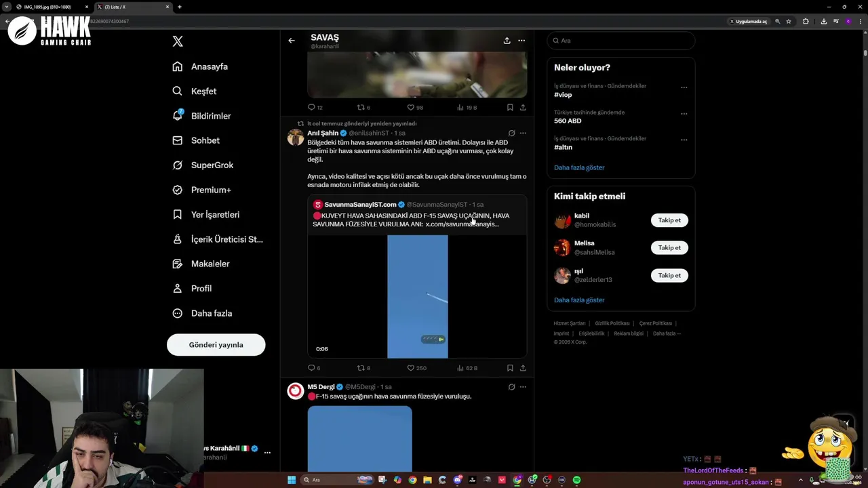868x488 pixels.
Task: Share the post with 98 likes
Action: 523,107
